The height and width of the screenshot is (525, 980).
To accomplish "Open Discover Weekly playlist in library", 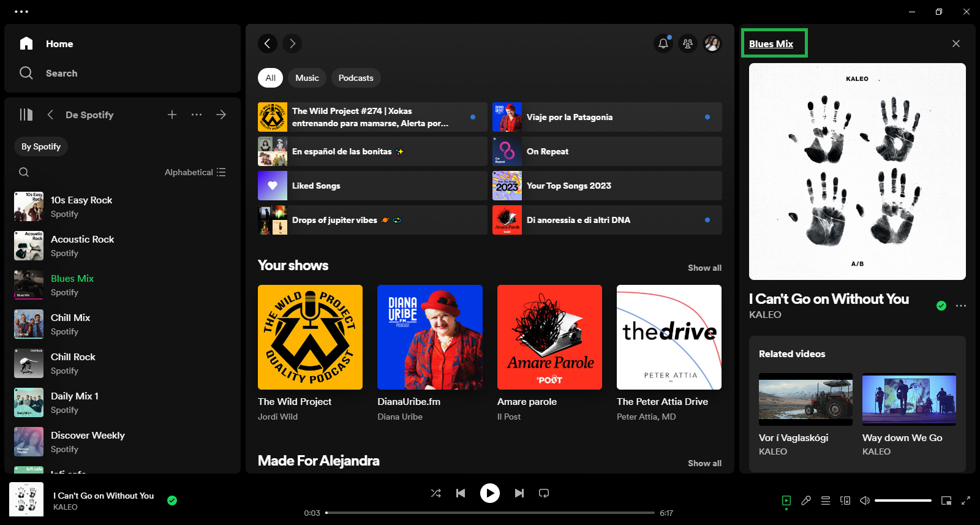I will [x=123, y=442].
